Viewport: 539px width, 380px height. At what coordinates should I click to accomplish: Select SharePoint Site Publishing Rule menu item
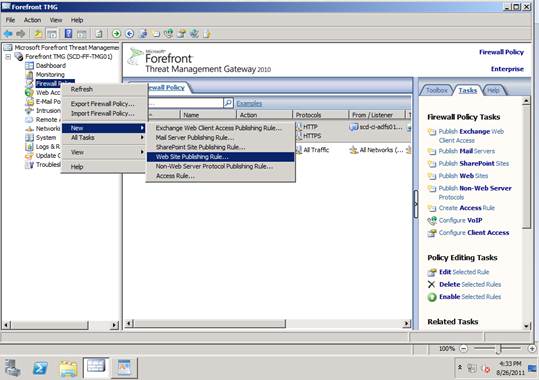click(x=220, y=147)
